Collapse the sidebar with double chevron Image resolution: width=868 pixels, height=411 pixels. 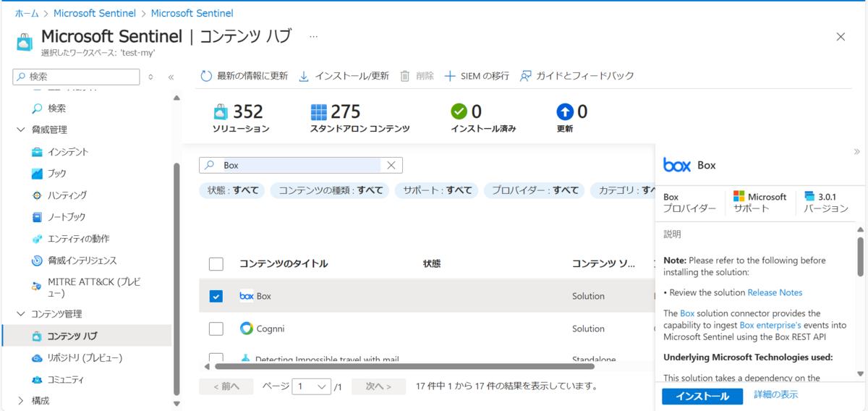[x=171, y=77]
